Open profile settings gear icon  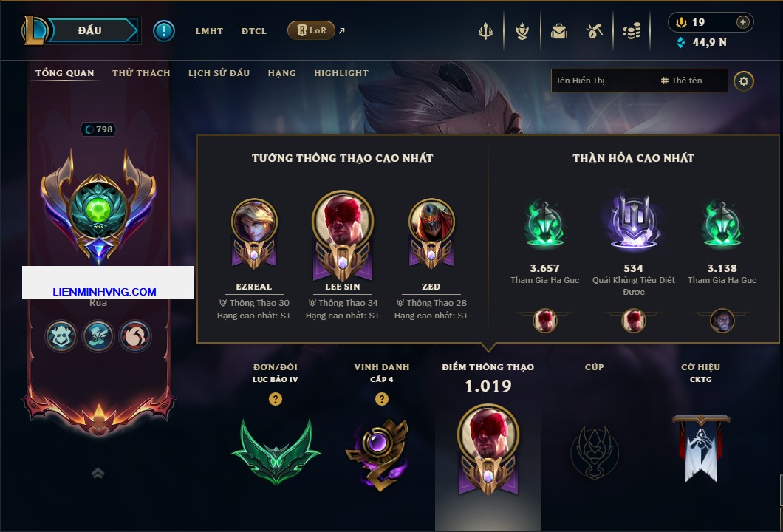[x=744, y=81]
